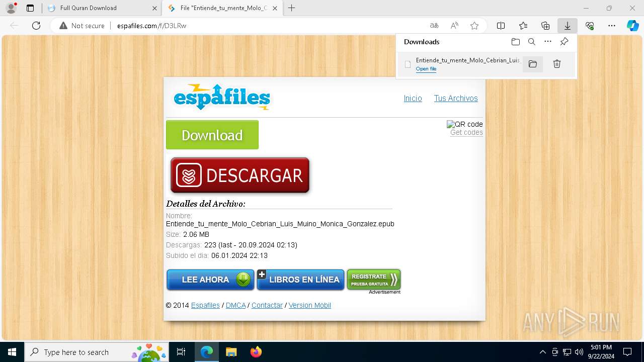Add page to favorites star
Viewport: 644px width, 362px height.
click(474, 26)
